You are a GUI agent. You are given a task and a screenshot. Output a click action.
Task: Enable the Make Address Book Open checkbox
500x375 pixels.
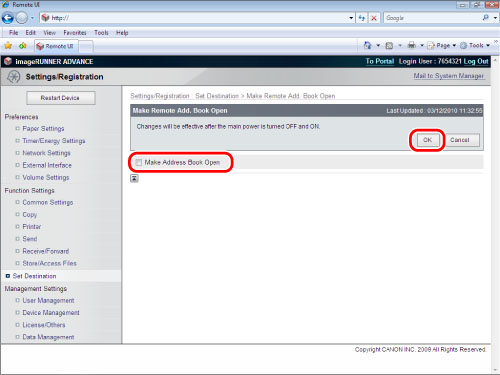(x=139, y=162)
